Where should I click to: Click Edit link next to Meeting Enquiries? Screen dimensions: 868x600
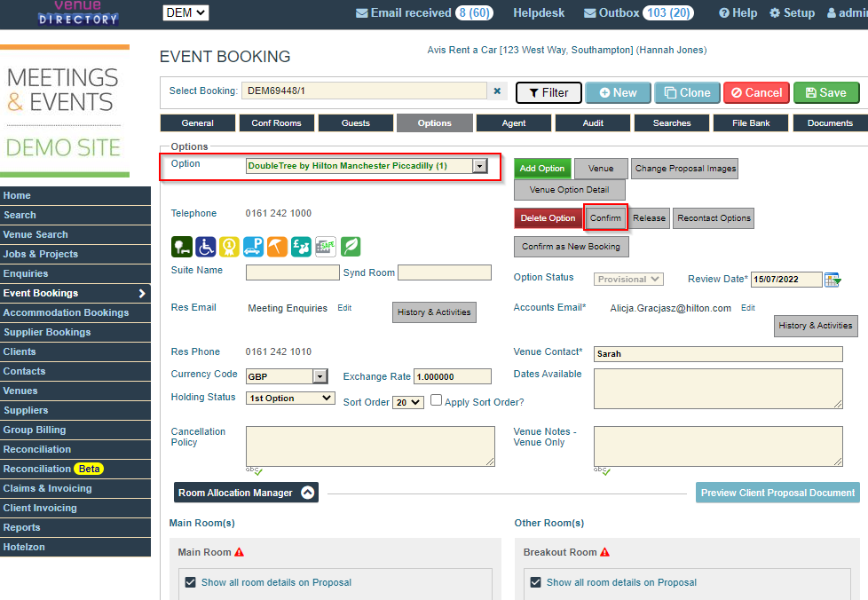pos(344,308)
